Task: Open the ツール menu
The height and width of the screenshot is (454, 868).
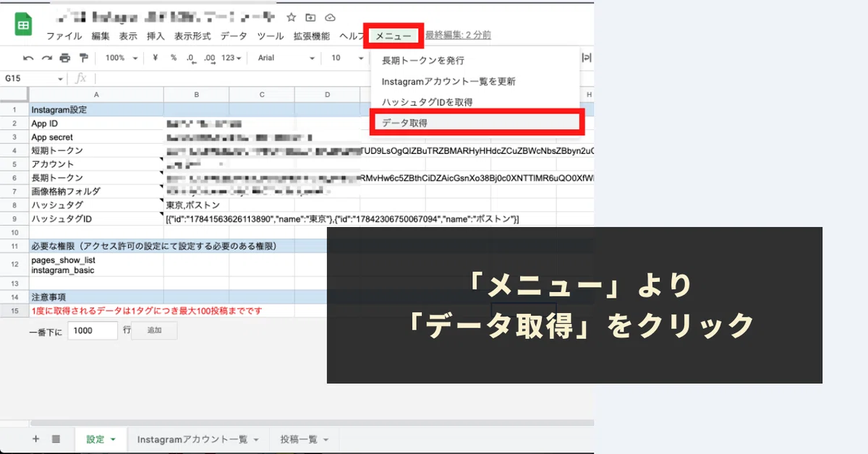Action: [271, 35]
